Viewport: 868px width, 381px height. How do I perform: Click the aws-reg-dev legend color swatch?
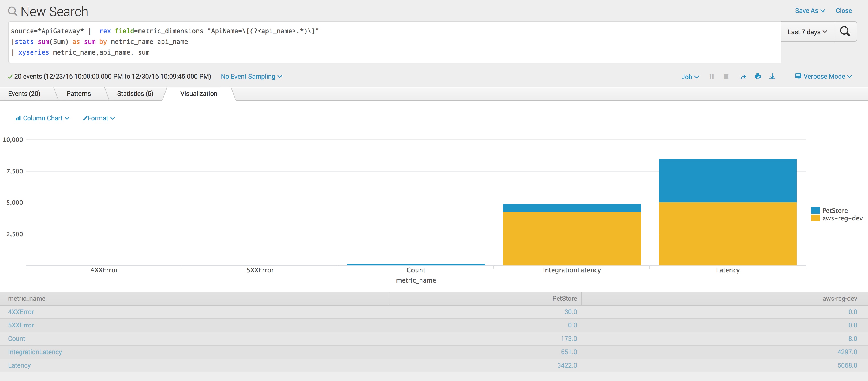point(815,218)
